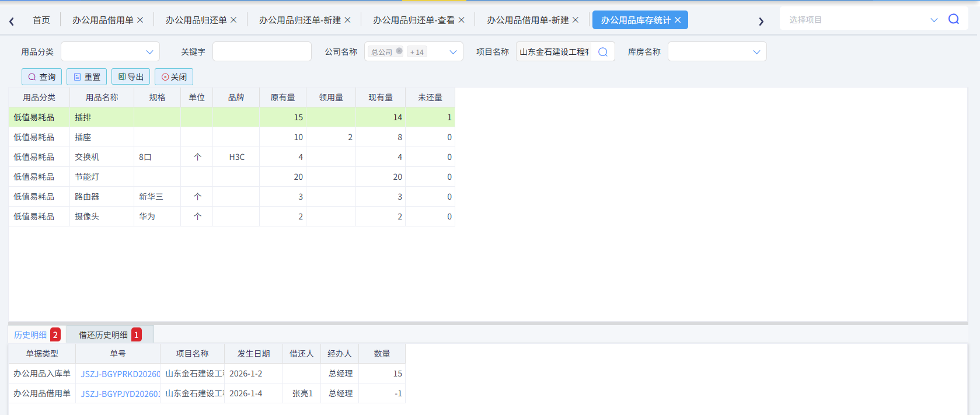Close the 办公用品归还单-新建 tab
This screenshot has height=415, width=980.
(348, 20)
